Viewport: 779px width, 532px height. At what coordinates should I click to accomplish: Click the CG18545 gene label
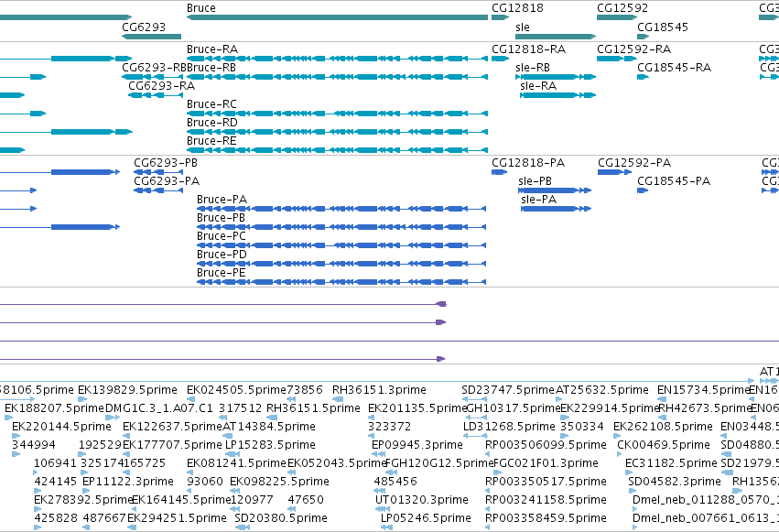click(663, 27)
